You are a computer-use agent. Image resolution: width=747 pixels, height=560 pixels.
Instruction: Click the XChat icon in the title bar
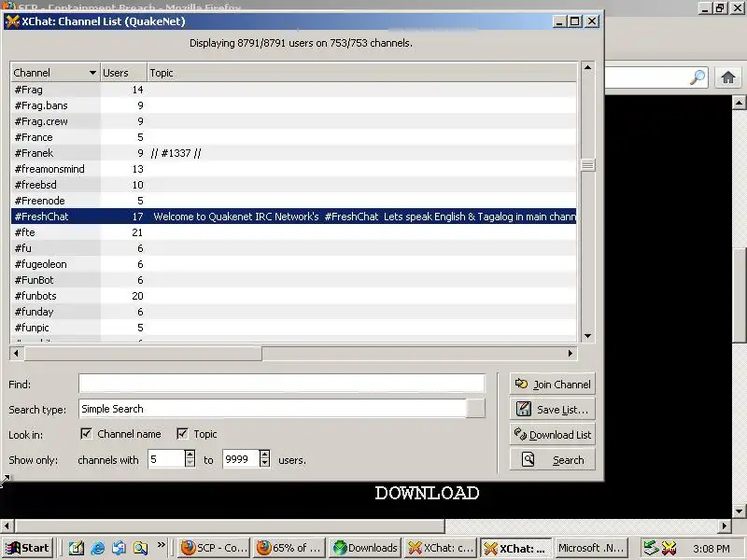(x=12, y=21)
